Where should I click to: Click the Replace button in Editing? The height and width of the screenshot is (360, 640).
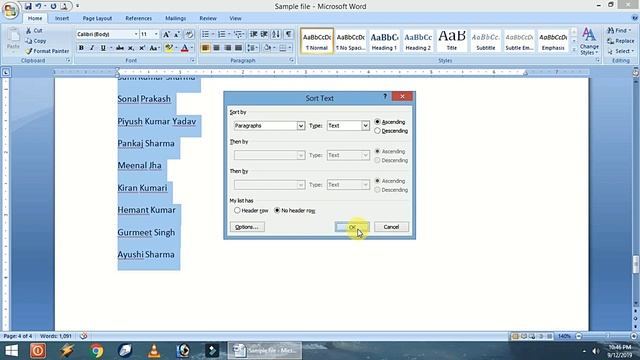621,41
